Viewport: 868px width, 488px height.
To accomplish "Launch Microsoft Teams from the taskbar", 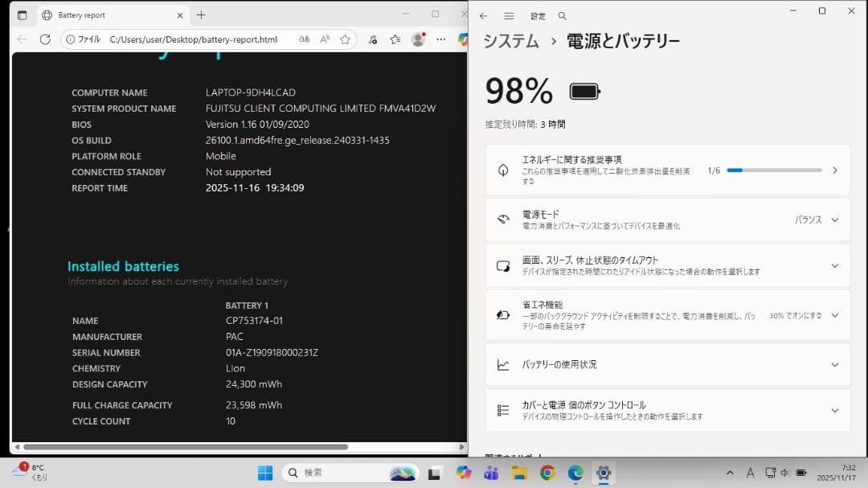I will point(491,473).
